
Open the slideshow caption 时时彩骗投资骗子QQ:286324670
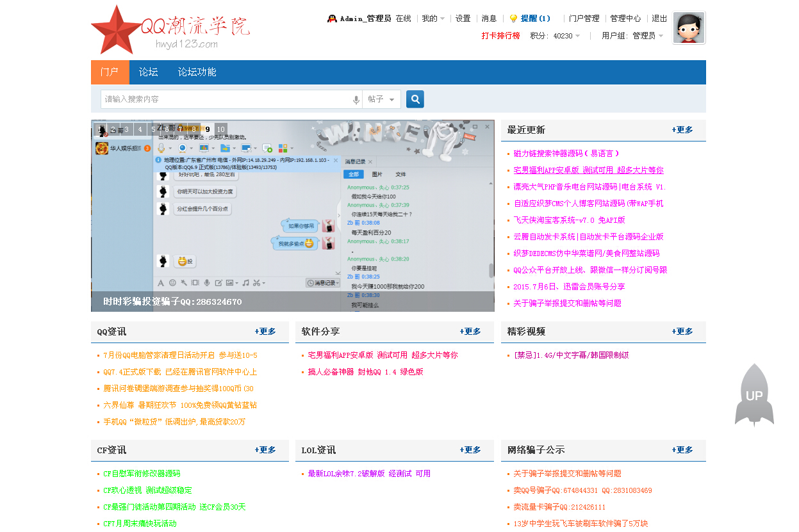[172, 302]
